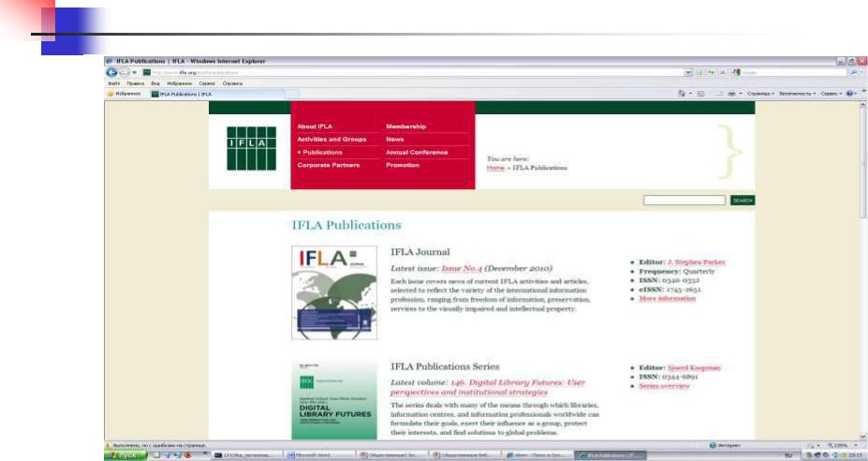Open Digital Library Futures latest volume link

(x=488, y=387)
